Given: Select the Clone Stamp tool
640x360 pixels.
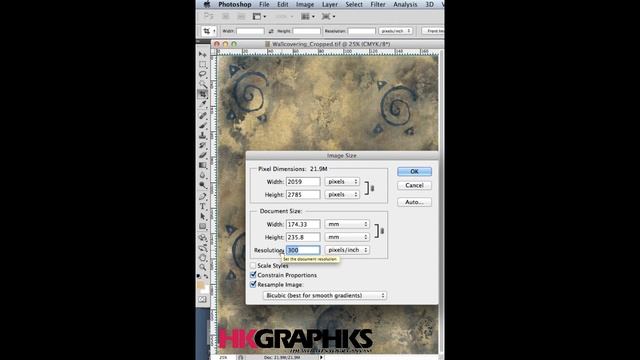Looking at the screenshot, I should coord(203,135).
